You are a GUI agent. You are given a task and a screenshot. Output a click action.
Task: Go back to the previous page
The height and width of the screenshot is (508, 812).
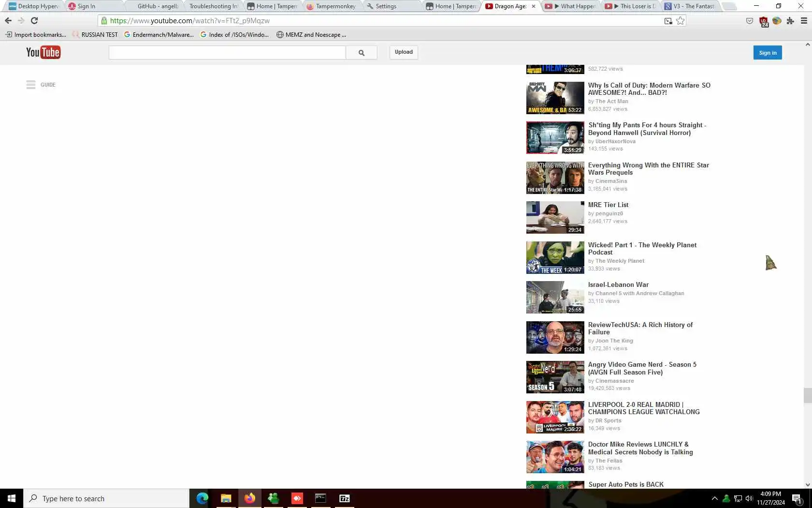[8, 20]
